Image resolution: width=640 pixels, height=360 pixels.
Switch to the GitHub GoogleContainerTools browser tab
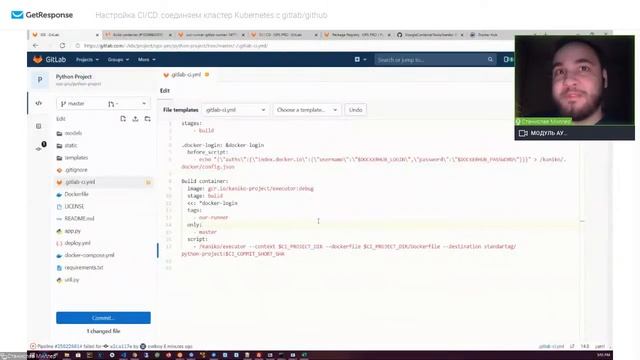pyautogui.click(x=431, y=35)
